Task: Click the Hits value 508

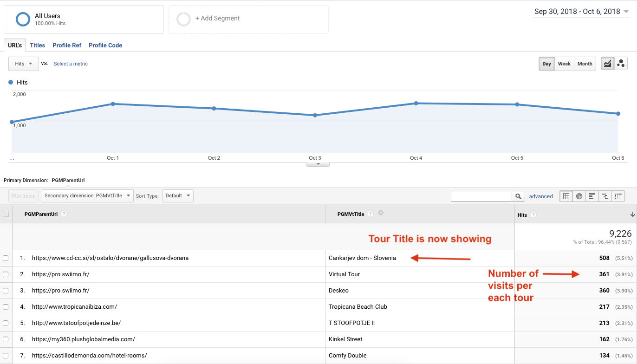Action: click(x=604, y=258)
